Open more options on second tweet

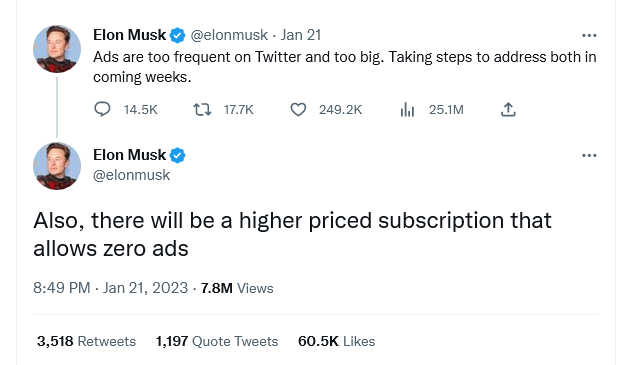pyautogui.click(x=589, y=156)
